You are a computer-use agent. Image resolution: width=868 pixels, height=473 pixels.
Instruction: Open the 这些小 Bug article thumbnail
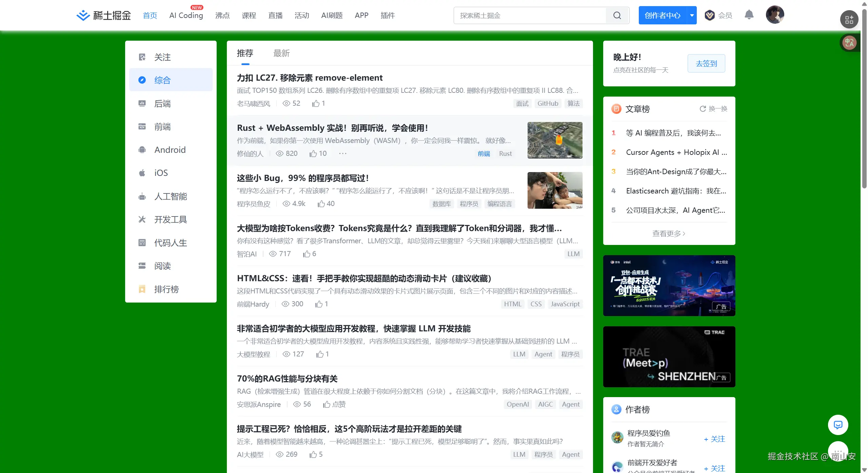[555, 190]
